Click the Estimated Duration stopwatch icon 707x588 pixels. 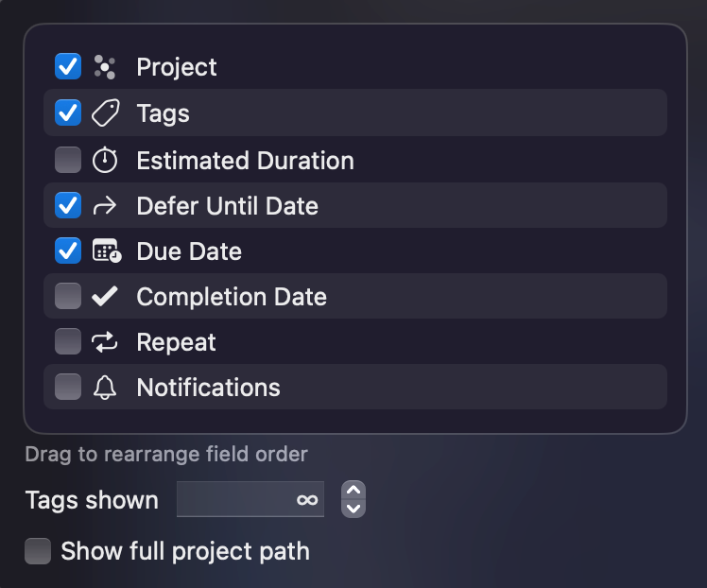(105, 160)
